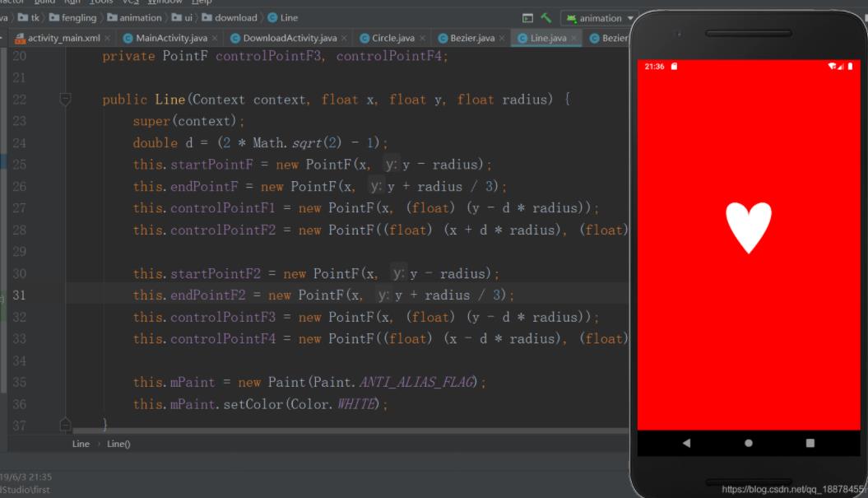Click the green hammer Build icon
The image size is (868, 498).
click(546, 17)
